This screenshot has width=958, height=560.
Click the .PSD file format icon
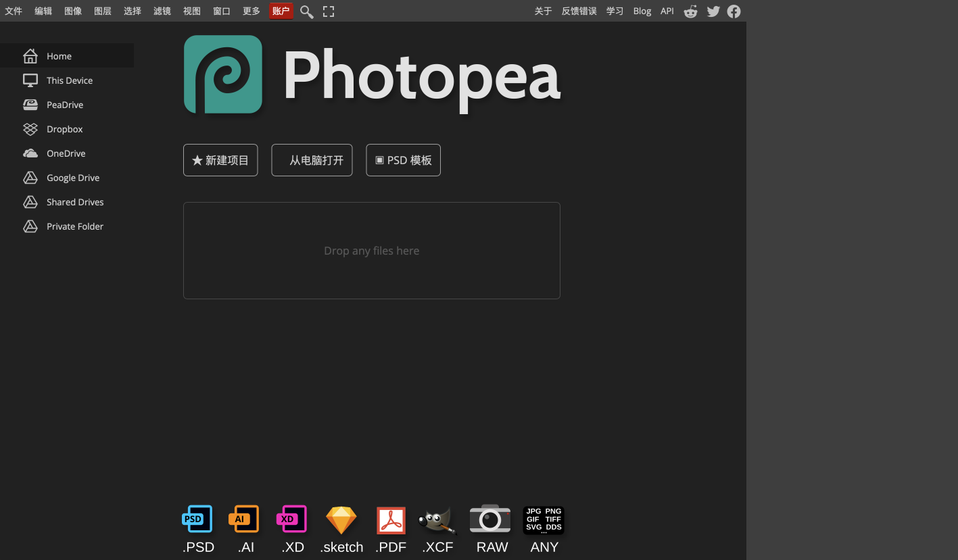tap(197, 519)
